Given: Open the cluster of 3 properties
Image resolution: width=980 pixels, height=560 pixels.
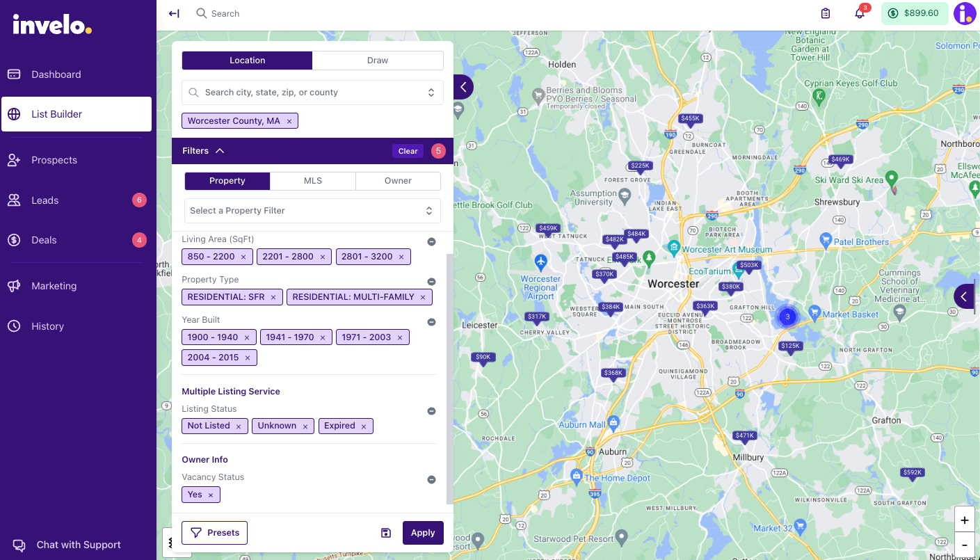Looking at the screenshot, I should coord(787,317).
